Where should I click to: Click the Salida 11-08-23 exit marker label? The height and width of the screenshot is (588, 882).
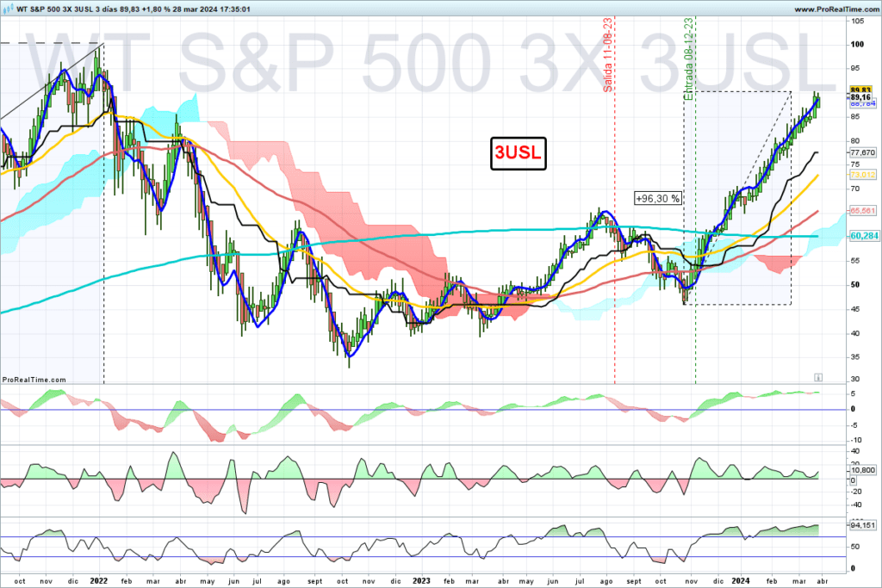pyautogui.click(x=607, y=54)
